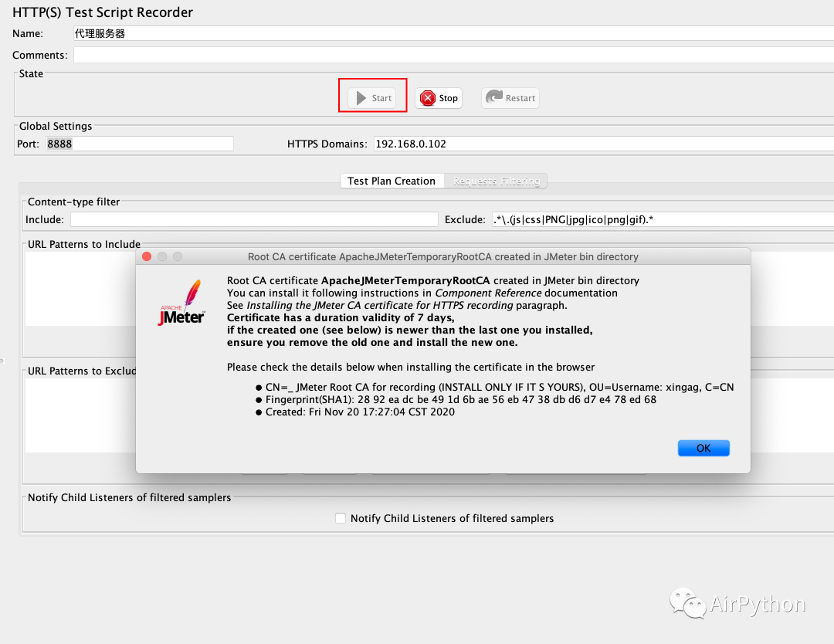The image size is (834, 644).
Task: Click OK in the certificate dialog
Action: (x=703, y=448)
